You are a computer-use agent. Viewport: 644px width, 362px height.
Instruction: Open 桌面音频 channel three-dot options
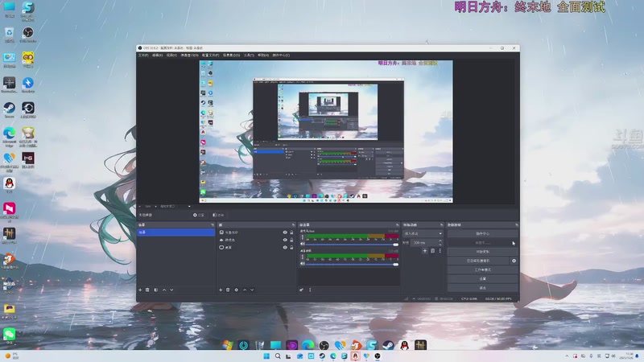(303, 257)
